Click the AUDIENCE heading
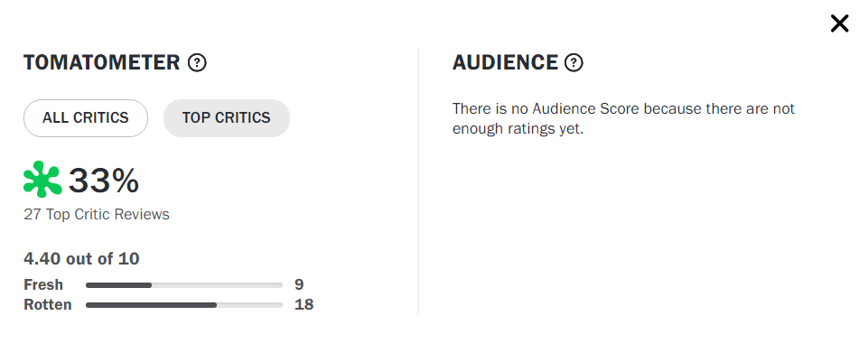 pyautogui.click(x=505, y=63)
